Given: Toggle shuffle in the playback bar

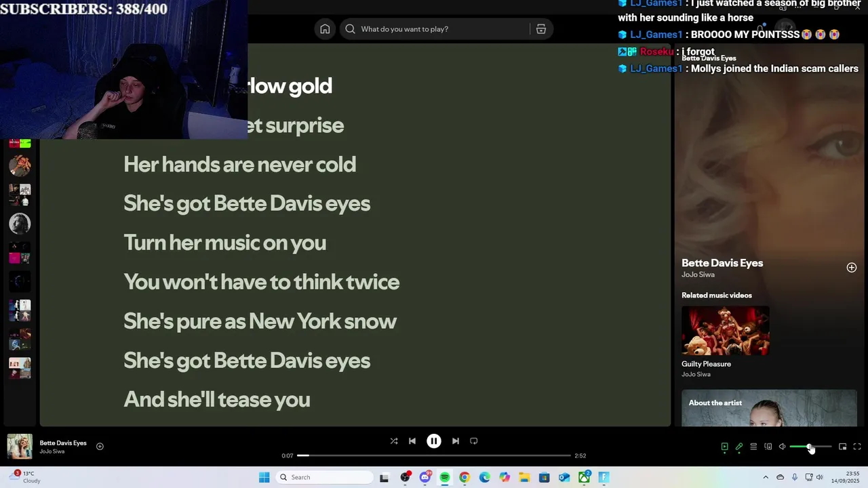Looking at the screenshot, I should 394,441.
